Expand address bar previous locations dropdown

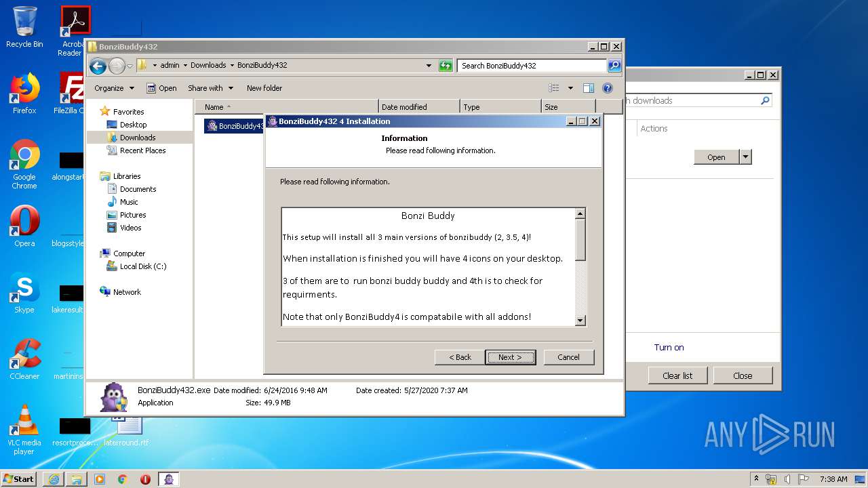429,66
